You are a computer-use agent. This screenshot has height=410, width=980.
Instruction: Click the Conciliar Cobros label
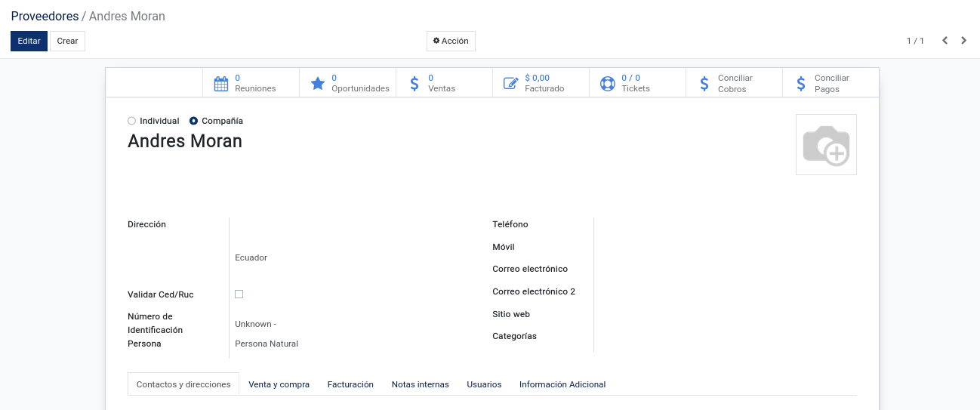[x=735, y=83]
